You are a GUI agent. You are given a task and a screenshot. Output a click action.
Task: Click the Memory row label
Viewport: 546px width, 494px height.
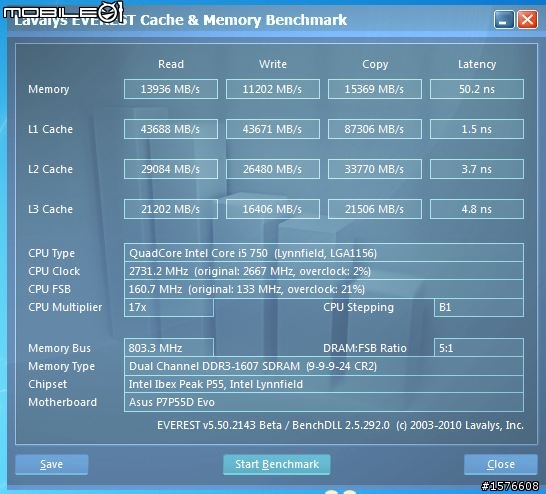tap(49, 89)
